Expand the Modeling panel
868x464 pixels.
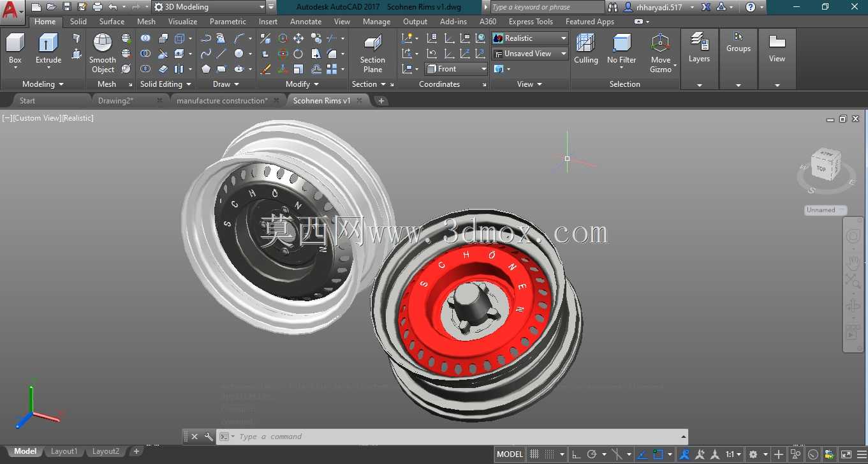point(43,84)
